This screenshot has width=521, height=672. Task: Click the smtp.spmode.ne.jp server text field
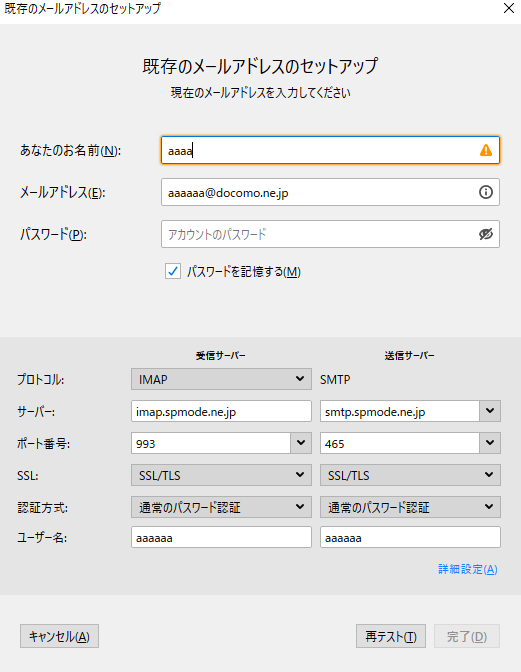pyautogui.click(x=399, y=411)
